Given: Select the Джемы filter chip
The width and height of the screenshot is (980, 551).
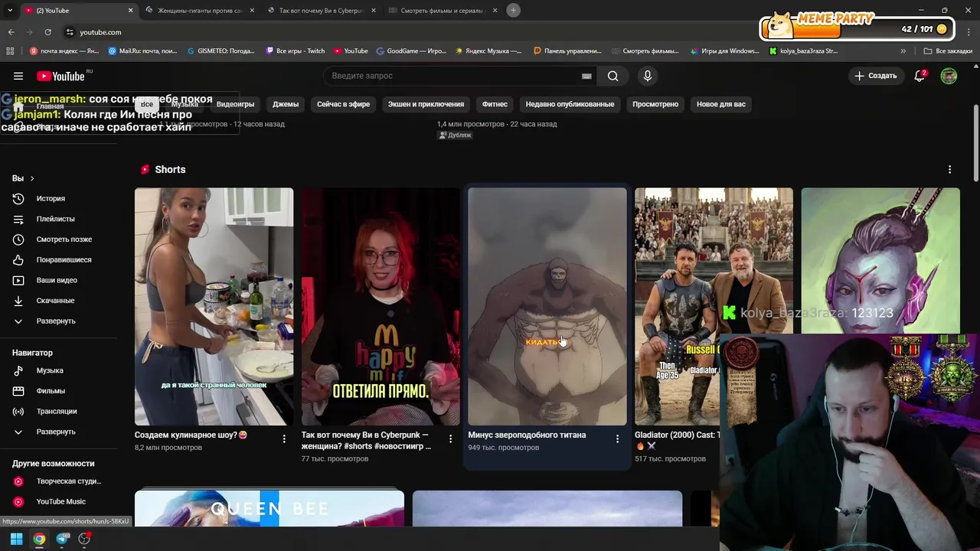Looking at the screenshot, I should click(286, 104).
